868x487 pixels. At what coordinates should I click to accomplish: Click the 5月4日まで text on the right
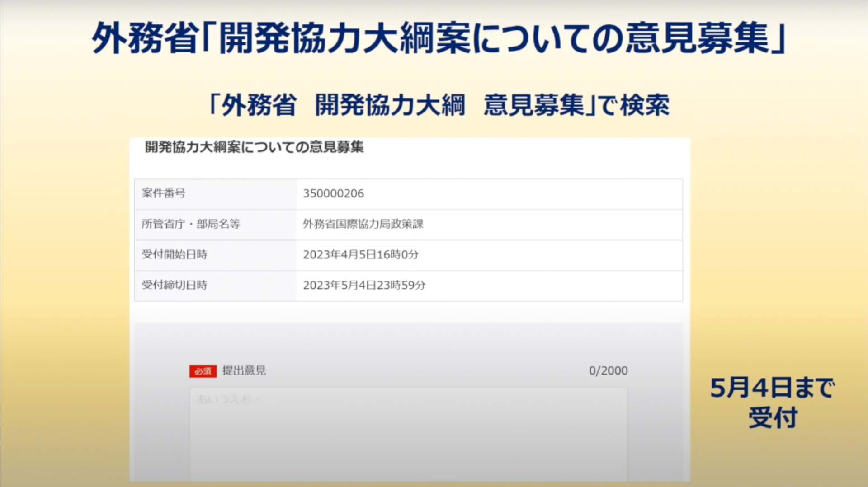(x=772, y=388)
